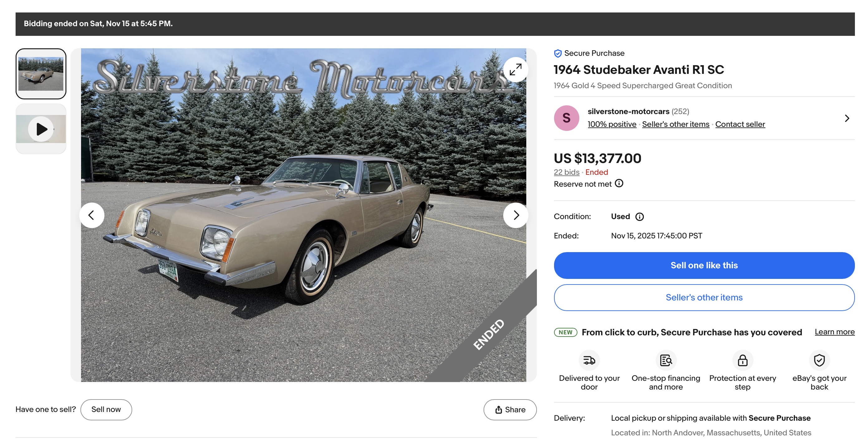Select the first car photo thumbnail
868x445 pixels.
[41, 74]
